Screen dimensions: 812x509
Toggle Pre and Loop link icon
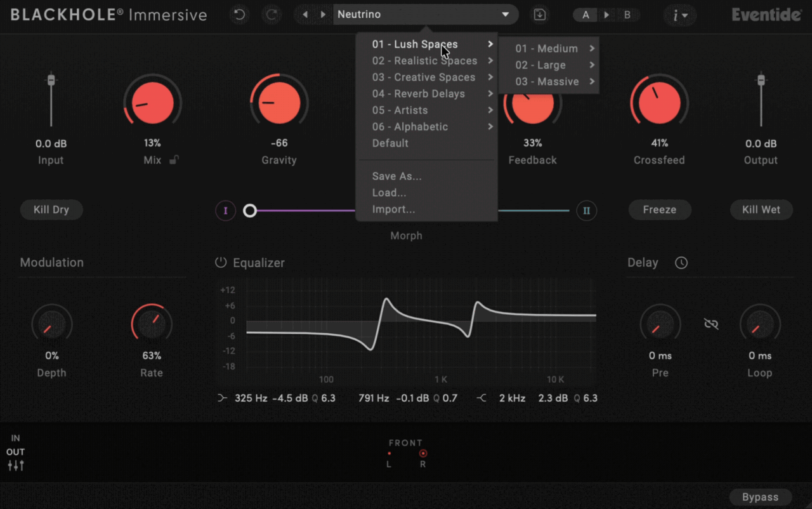711,324
